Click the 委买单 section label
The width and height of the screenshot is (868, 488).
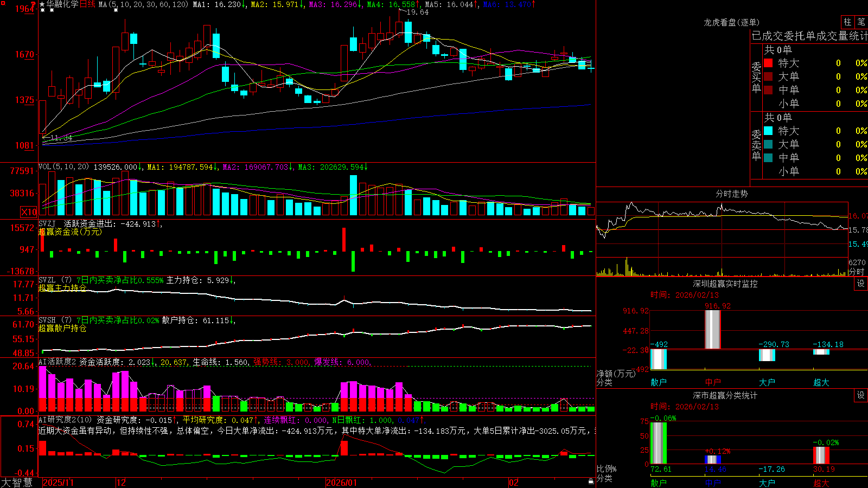756,78
